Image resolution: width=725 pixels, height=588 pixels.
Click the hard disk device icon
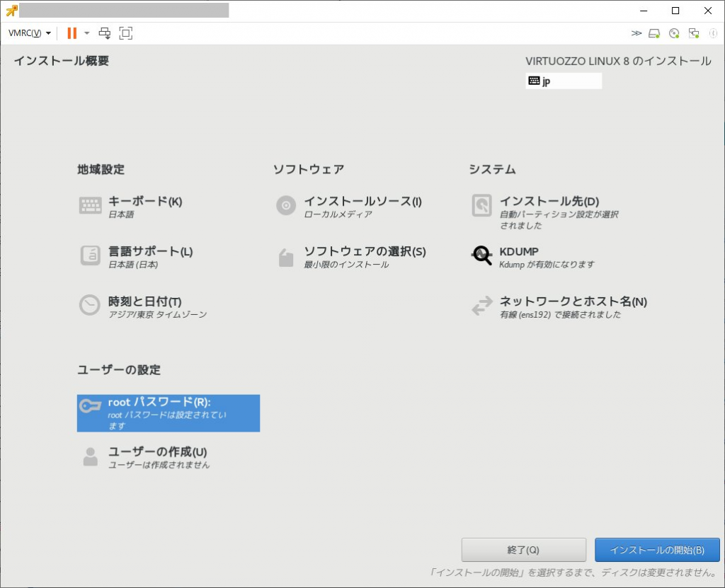654,33
